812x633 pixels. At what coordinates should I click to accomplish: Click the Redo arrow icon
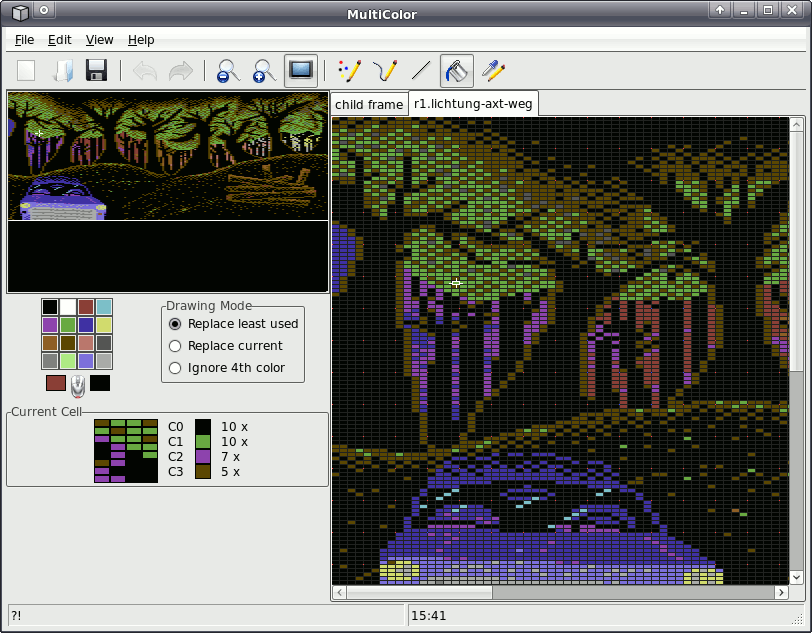[x=180, y=70]
